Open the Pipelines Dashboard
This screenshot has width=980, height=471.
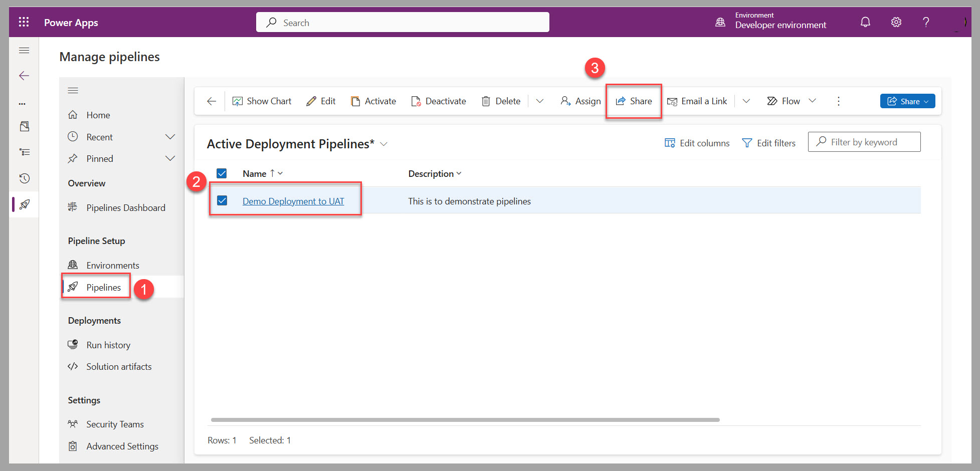[126, 207]
